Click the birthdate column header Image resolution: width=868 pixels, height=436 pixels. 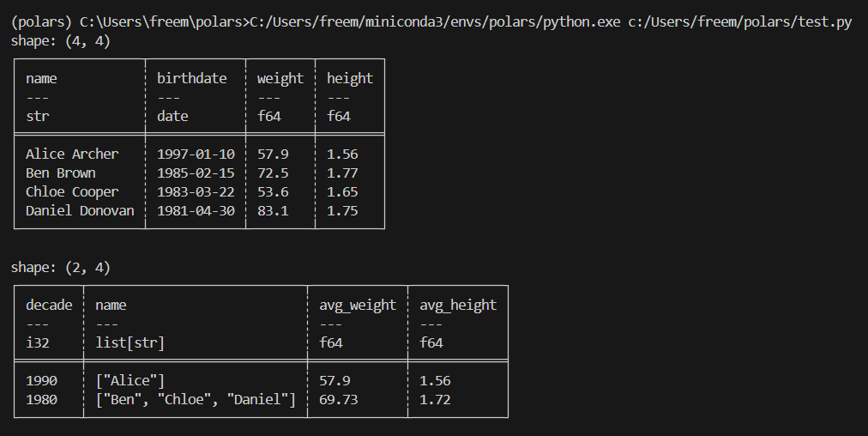pyautogui.click(x=191, y=79)
